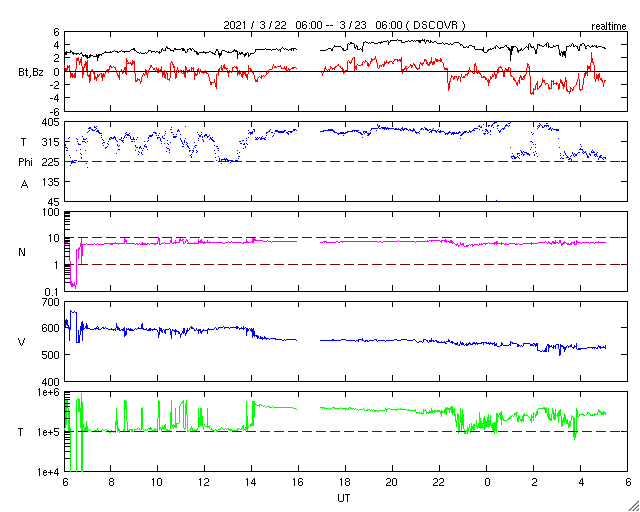
Task: Click the '400' tick on the velocity panel
Action: (51, 381)
